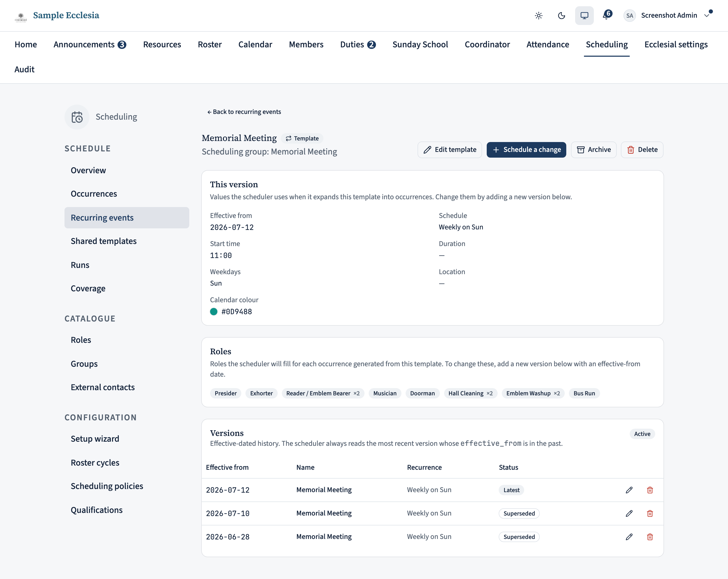Click the Edit template button

point(450,150)
